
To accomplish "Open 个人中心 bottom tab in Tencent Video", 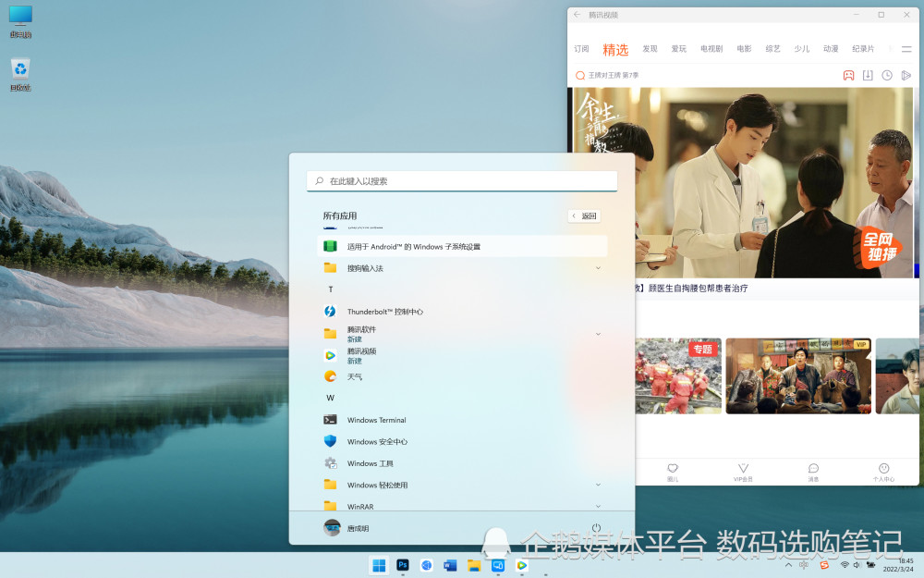I will click(x=883, y=472).
